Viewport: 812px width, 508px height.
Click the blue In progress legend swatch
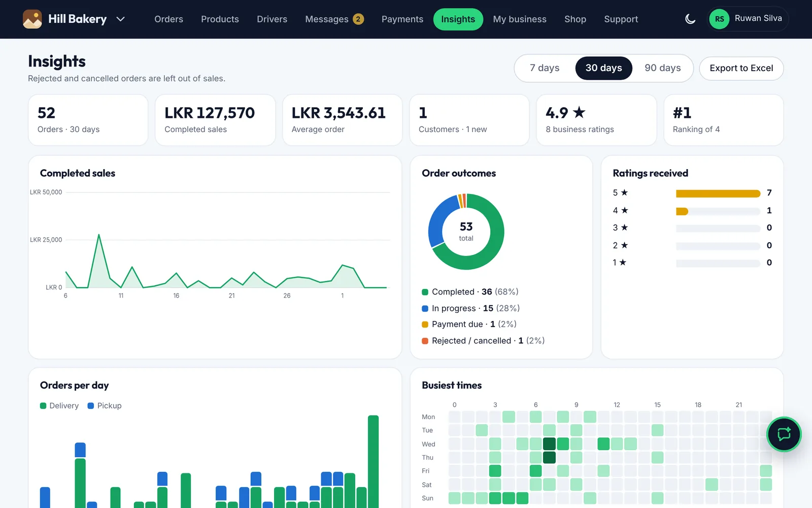[425, 308]
